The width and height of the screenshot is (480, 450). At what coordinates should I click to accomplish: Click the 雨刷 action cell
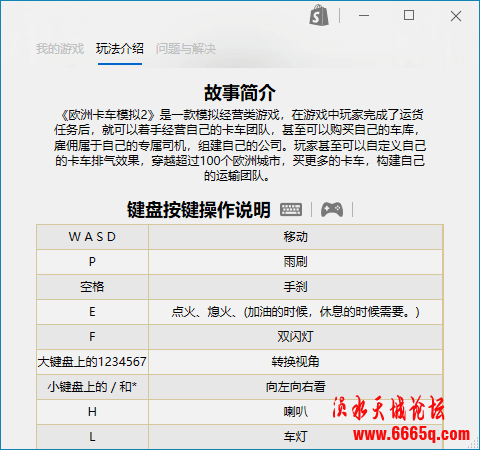point(295,262)
